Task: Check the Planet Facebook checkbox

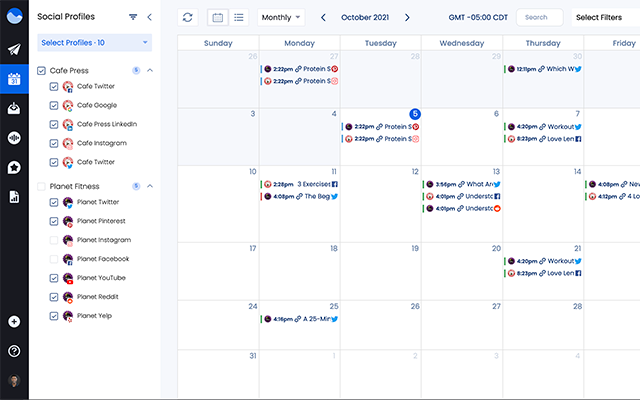Action: coord(54,259)
